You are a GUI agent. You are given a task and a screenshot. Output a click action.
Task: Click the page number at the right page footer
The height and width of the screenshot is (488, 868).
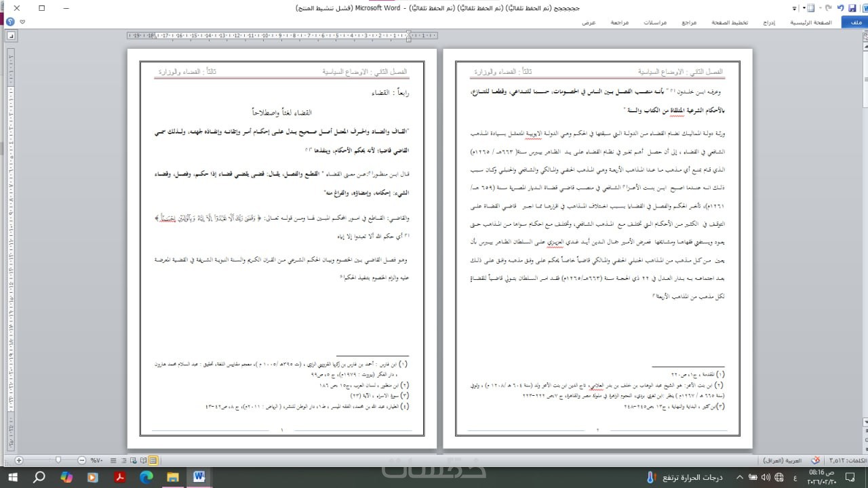coord(597,430)
